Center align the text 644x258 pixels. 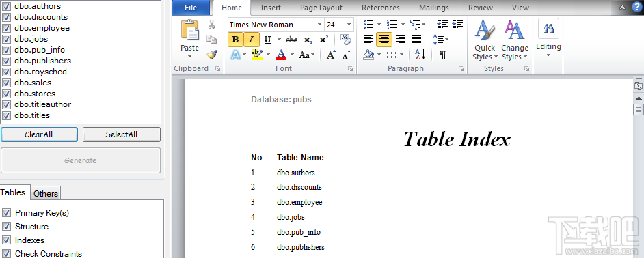(x=384, y=40)
